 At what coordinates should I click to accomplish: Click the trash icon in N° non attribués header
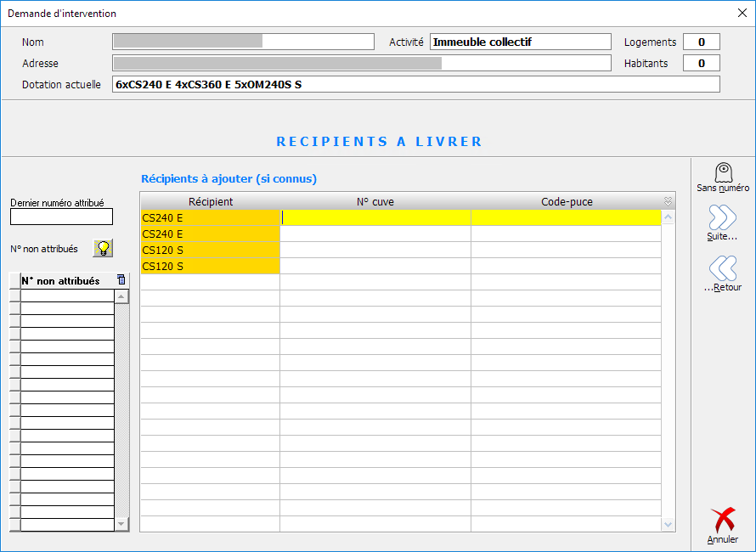(121, 280)
